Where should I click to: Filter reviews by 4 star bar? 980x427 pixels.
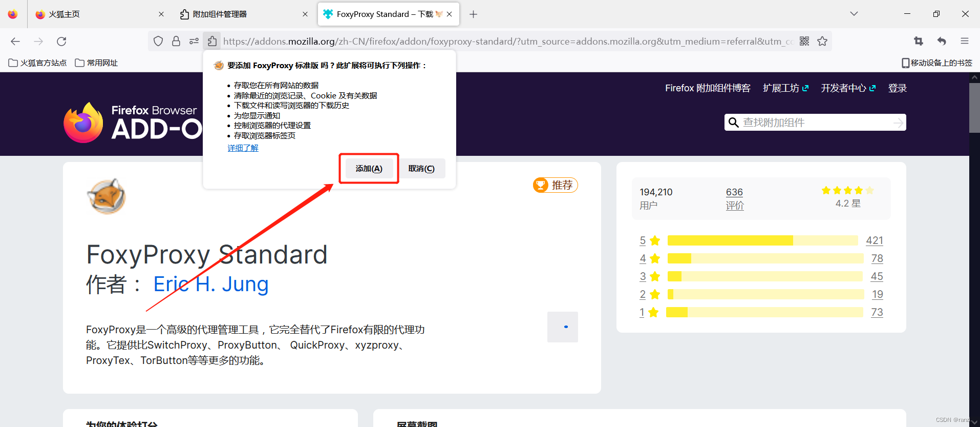[x=765, y=258]
